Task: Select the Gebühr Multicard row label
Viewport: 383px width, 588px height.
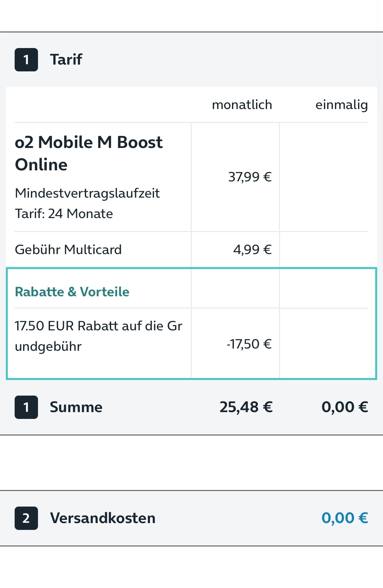Action: 68,250
